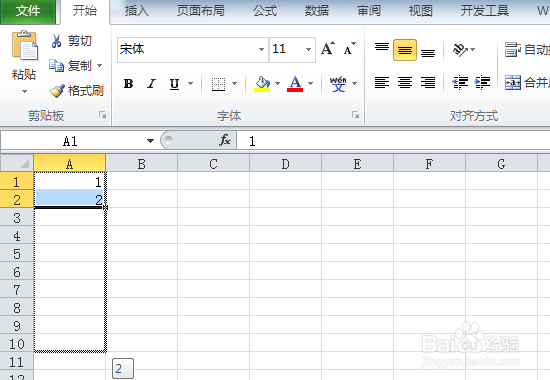This screenshot has height=380, width=550.
Task: Expand the paste options arrow
Action: tap(24, 92)
